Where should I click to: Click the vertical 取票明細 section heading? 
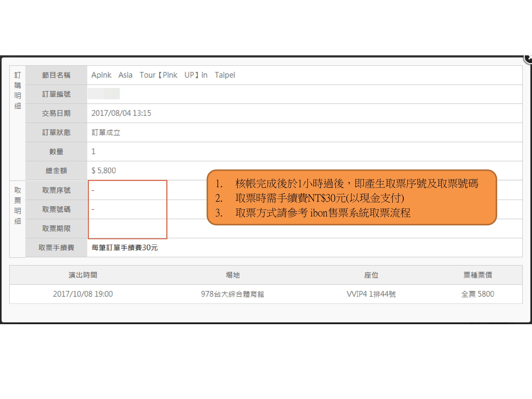pyautogui.click(x=18, y=206)
